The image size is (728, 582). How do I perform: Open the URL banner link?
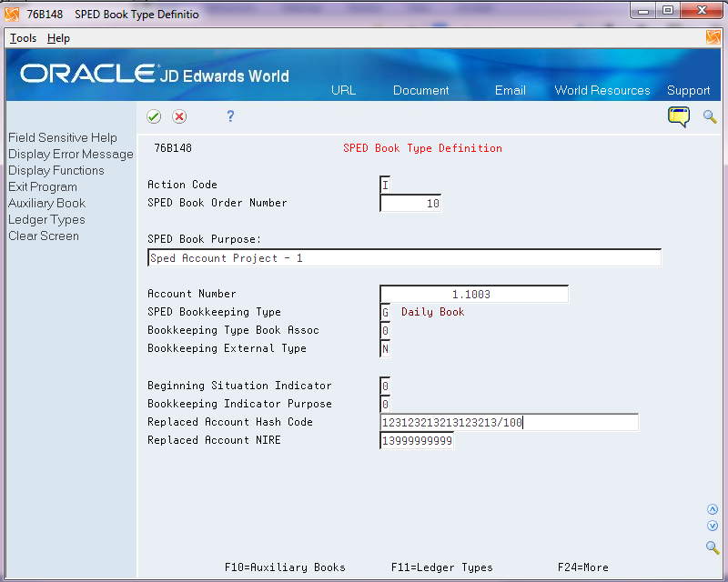344,90
